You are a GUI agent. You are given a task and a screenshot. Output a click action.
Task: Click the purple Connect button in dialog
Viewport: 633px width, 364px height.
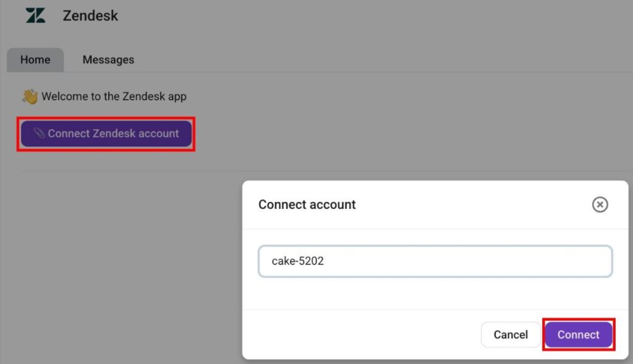[578, 335]
